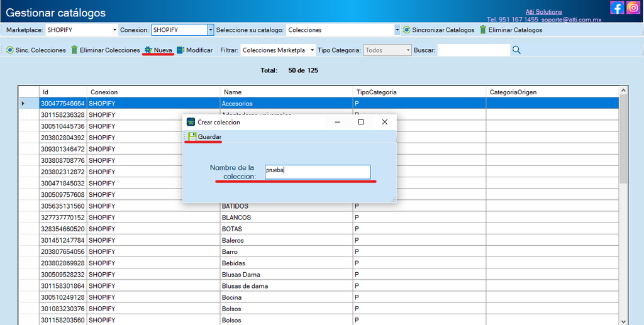Click the Name column header
Image resolution: width=644 pixels, height=325 pixels.
coord(286,92)
